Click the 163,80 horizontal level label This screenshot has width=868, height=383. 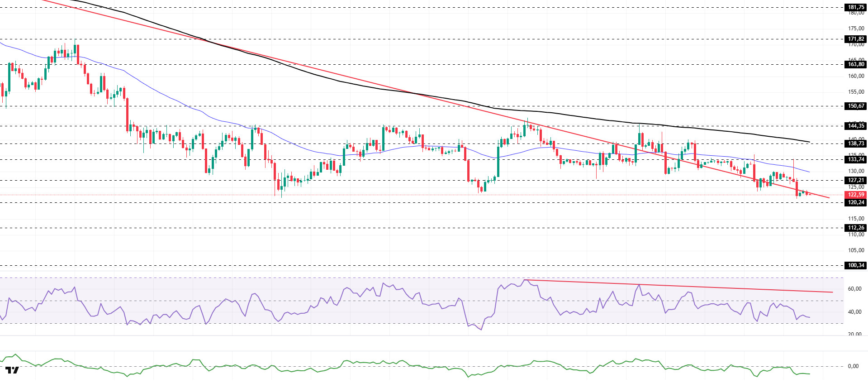pos(855,64)
